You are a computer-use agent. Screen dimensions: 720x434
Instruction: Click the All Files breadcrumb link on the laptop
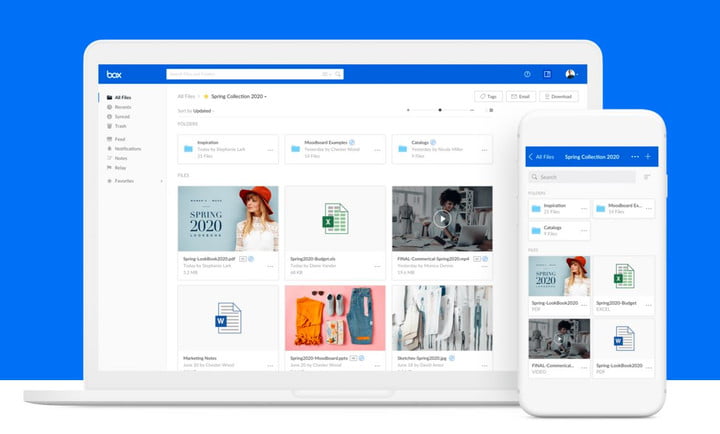[186, 96]
